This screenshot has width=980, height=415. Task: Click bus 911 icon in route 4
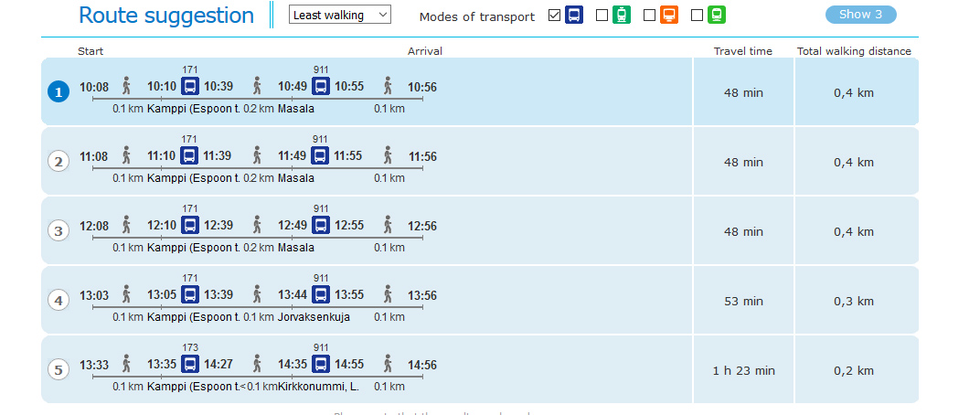321,294
